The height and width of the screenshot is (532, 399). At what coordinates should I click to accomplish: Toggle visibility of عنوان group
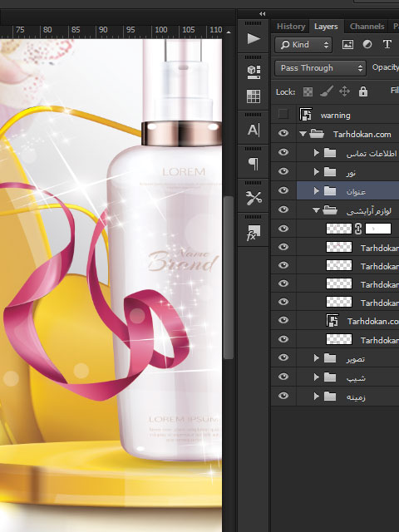tap(283, 190)
